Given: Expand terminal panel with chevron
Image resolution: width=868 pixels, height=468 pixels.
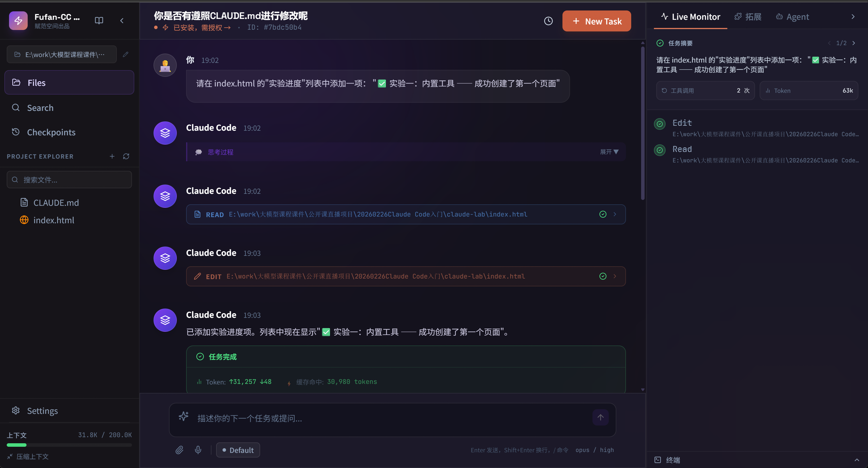Looking at the screenshot, I should tap(857, 460).
